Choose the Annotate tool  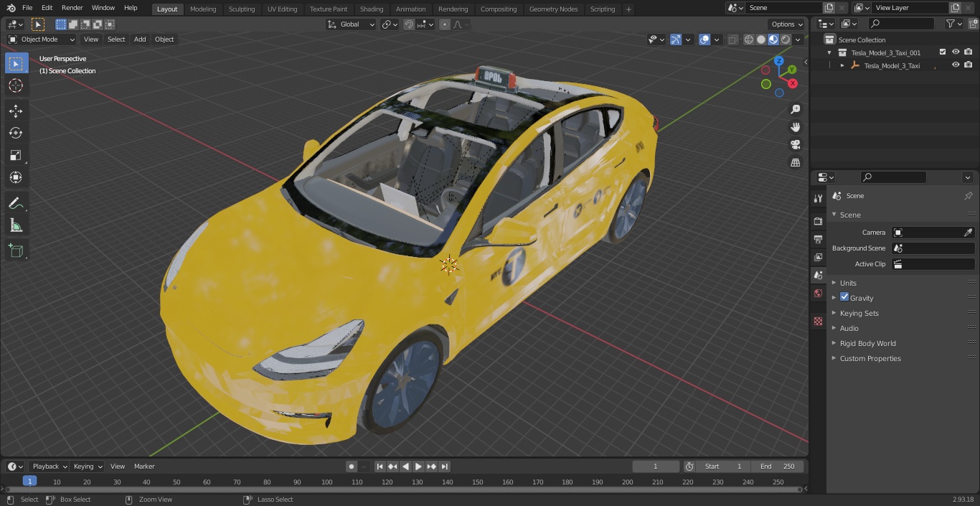(16, 203)
